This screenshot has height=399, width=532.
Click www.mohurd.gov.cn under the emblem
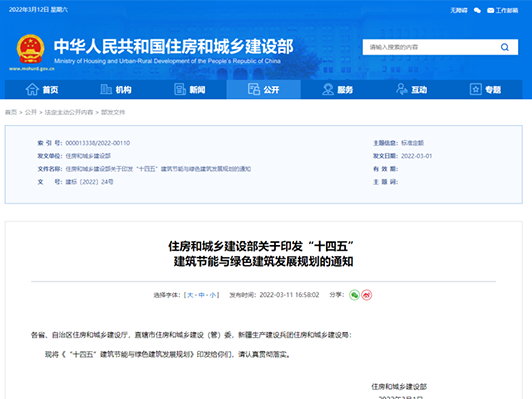pyautogui.click(x=32, y=69)
